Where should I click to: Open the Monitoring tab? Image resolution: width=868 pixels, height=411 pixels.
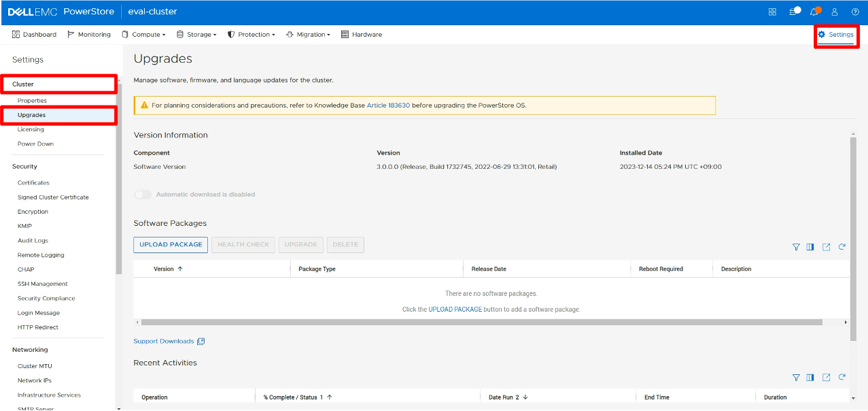click(89, 34)
